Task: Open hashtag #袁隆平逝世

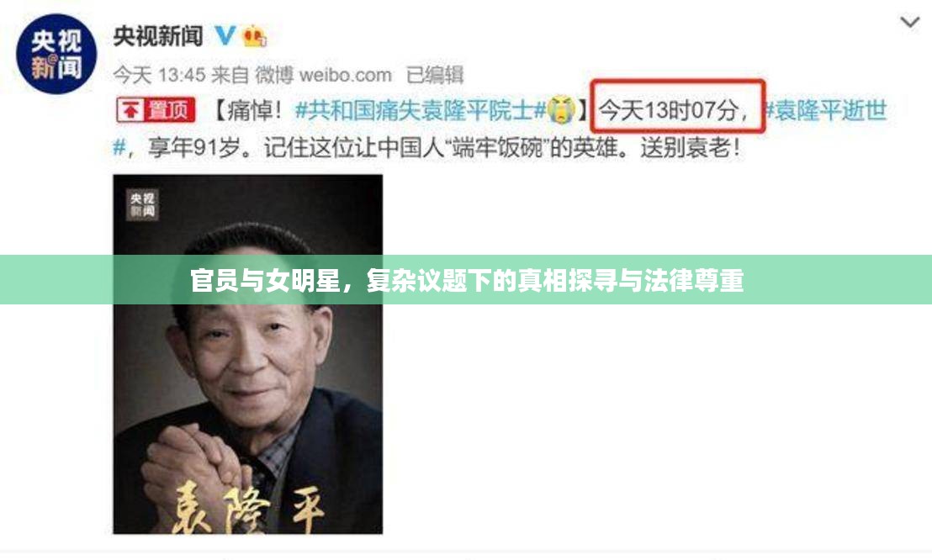Action: [825, 111]
